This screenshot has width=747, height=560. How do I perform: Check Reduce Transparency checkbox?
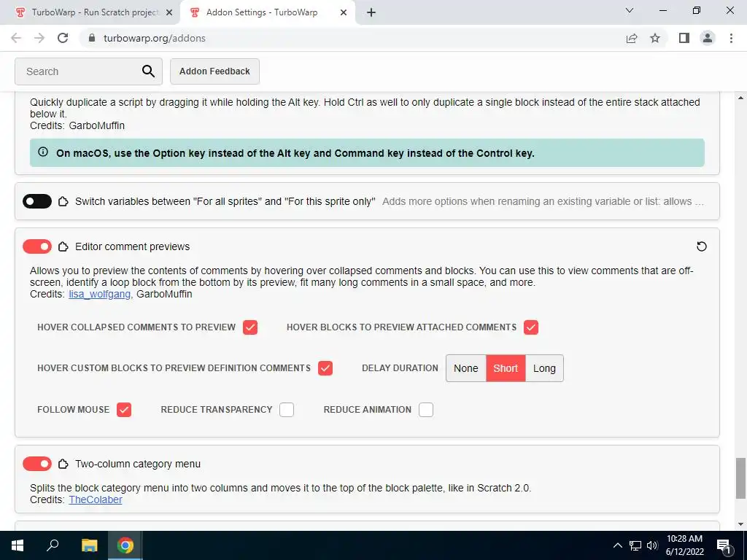(286, 410)
